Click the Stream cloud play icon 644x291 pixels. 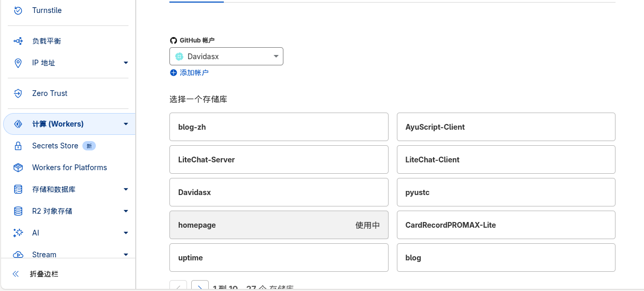click(18, 254)
